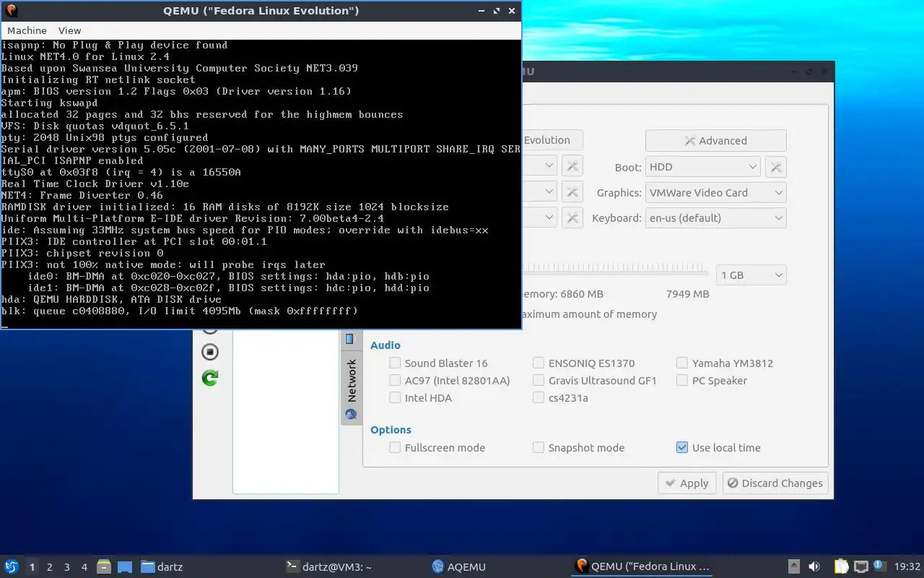
Task: Click the tray expand arrow icon
Action: point(793,566)
